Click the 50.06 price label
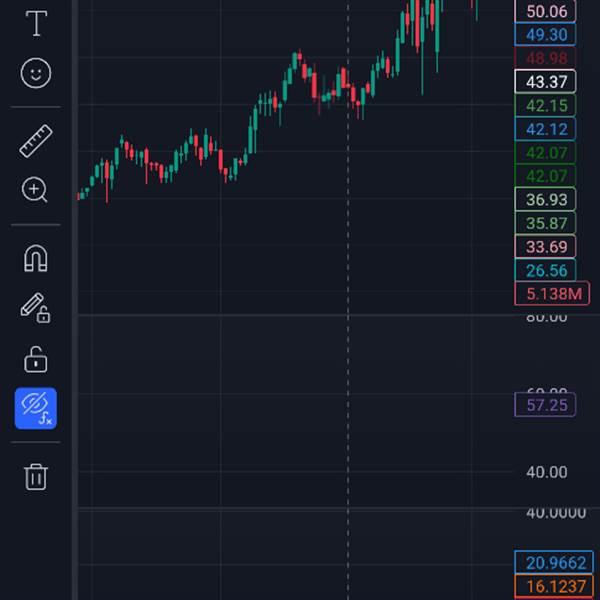The image size is (600, 600). coord(545,11)
